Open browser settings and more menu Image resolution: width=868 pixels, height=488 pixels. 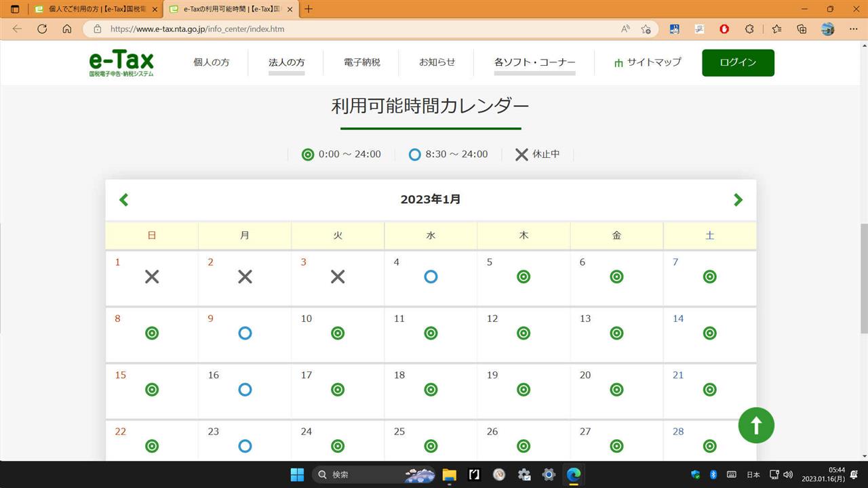coord(853,29)
